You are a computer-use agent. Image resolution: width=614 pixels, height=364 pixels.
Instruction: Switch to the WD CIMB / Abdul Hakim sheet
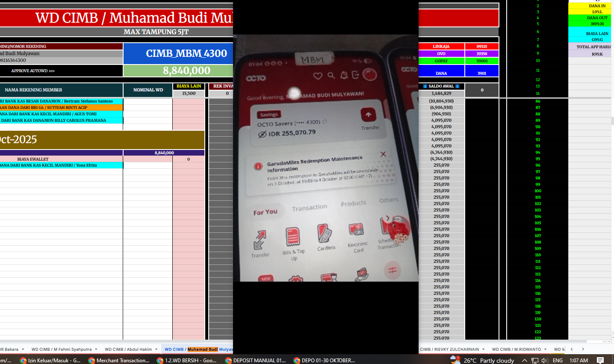tap(128, 349)
